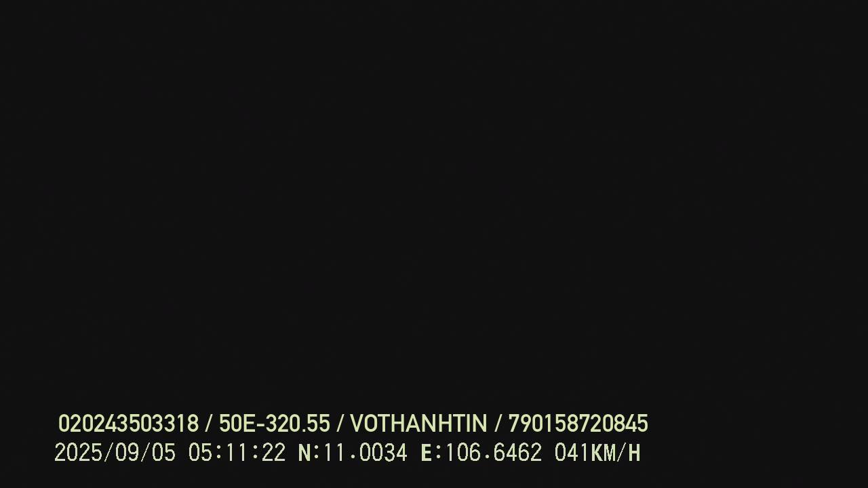Image resolution: width=868 pixels, height=488 pixels.
Task: Click the KM/H unit label
Action: coord(616,453)
